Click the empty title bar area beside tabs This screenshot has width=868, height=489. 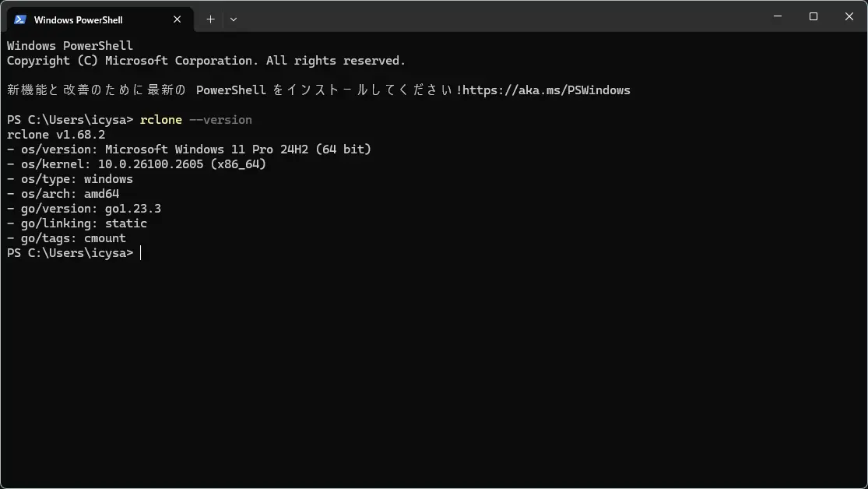[x=498, y=16]
